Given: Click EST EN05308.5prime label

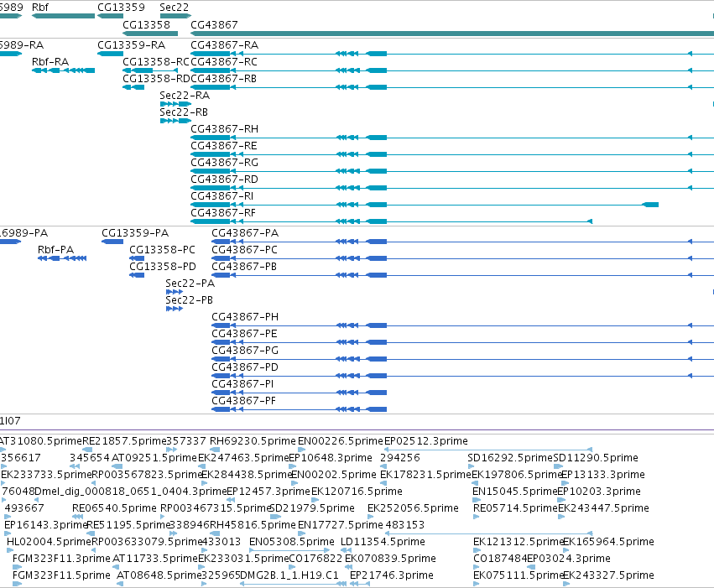Looking at the screenshot, I should pos(292,542).
